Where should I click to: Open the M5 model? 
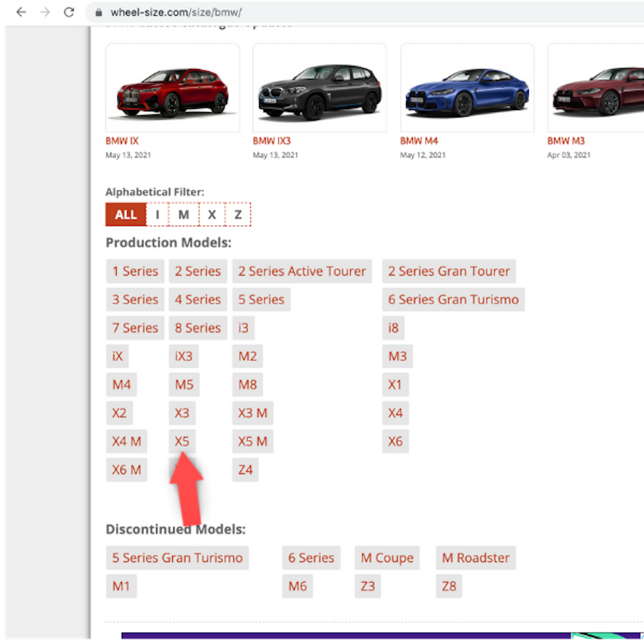coord(184,384)
